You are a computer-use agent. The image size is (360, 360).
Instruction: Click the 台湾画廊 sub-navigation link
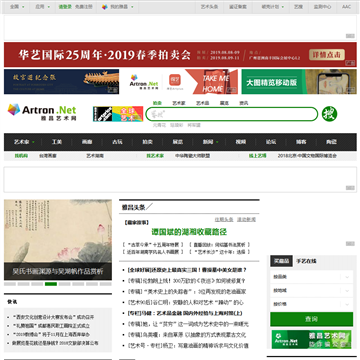coord(48,156)
